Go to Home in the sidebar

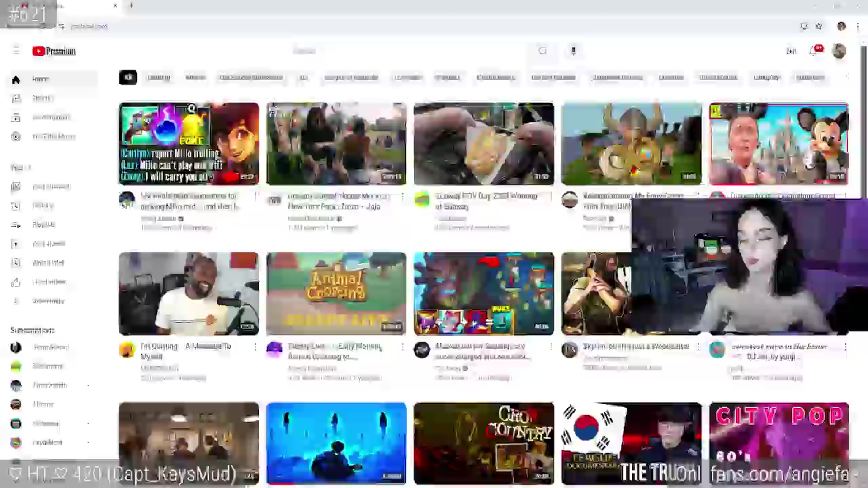pyautogui.click(x=53, y=79)
